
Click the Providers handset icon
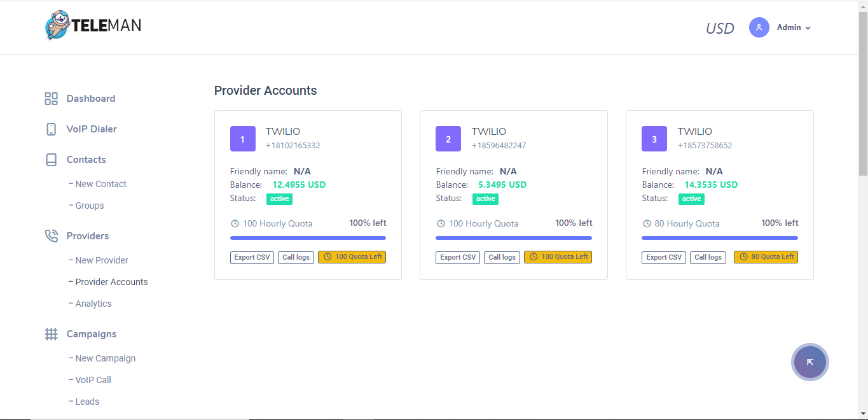pos(51,235)
